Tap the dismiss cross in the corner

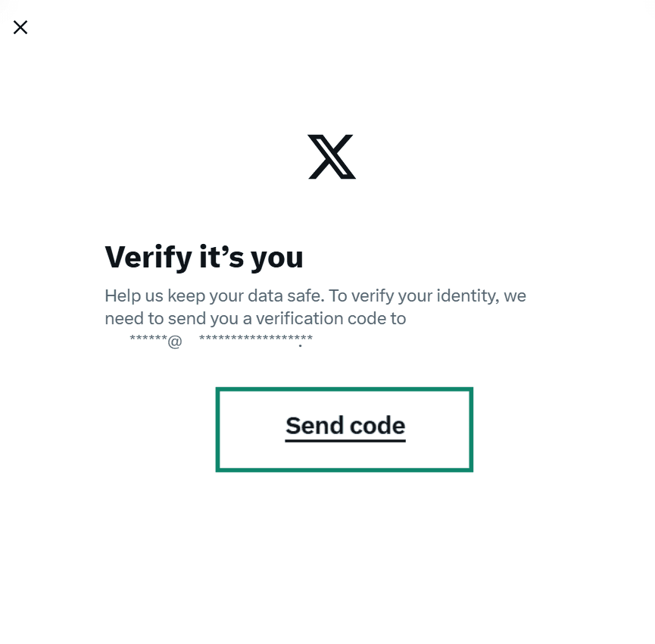pos(20,27)
